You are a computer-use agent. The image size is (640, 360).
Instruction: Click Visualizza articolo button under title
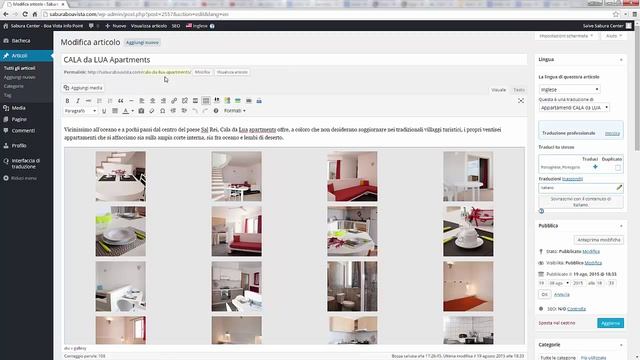point(232,72)
